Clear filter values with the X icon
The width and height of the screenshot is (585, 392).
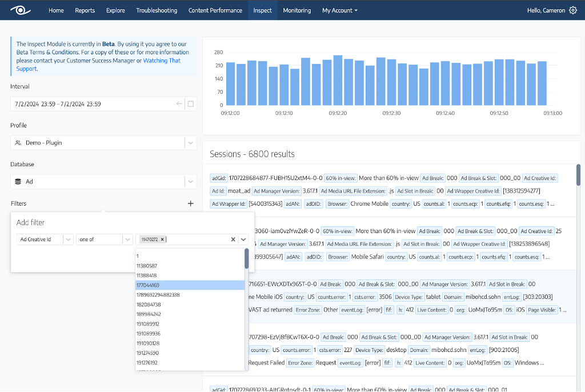click(233, 239)
